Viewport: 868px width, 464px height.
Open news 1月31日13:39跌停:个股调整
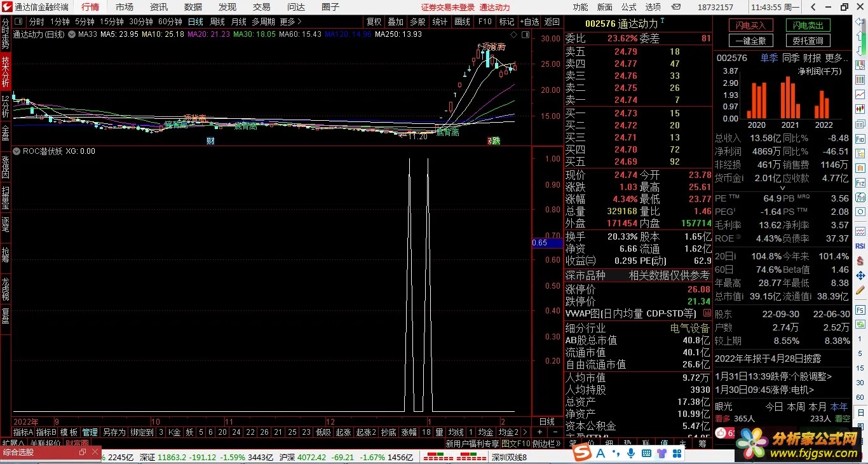[x=773, y=376]
